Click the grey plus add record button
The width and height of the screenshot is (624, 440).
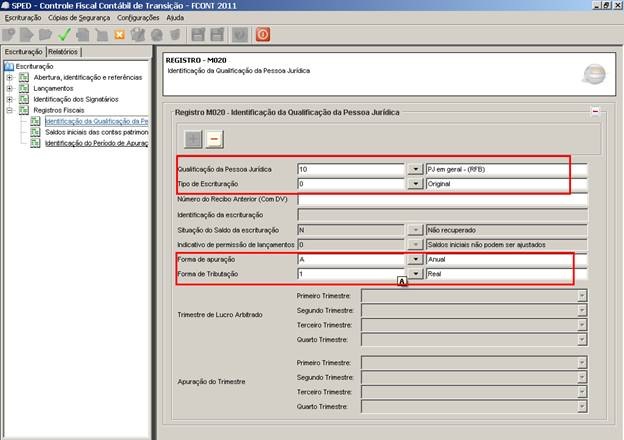pyautogui.click(x=193, y=139)
